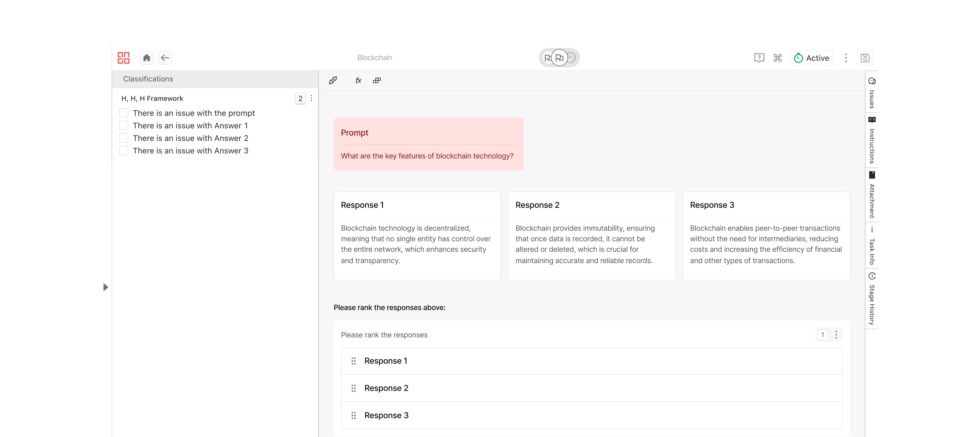Go back with the left arrow button
980x437 pixels.
click(x=165, y=58)
